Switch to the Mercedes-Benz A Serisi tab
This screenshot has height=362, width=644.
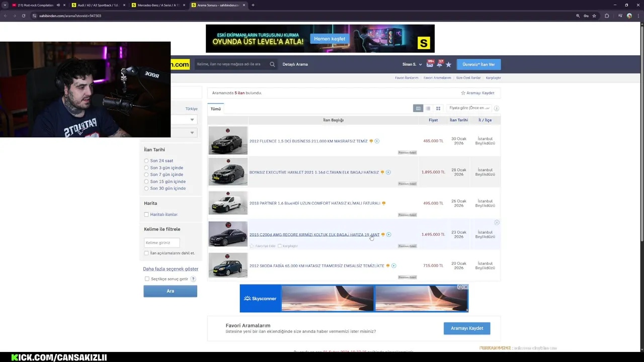157,5
